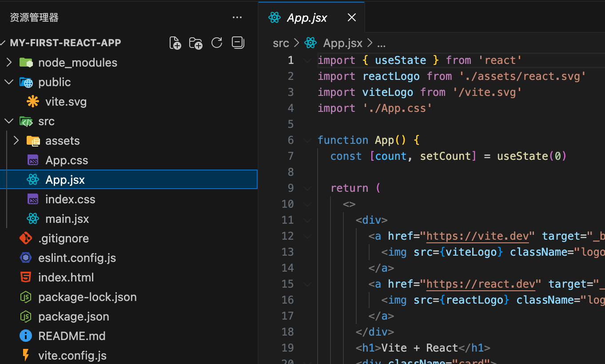Click the ESLint icon beside eslint.config.js
The height and width of the screenshot is (364, 605).
click(x=26, y=258)
